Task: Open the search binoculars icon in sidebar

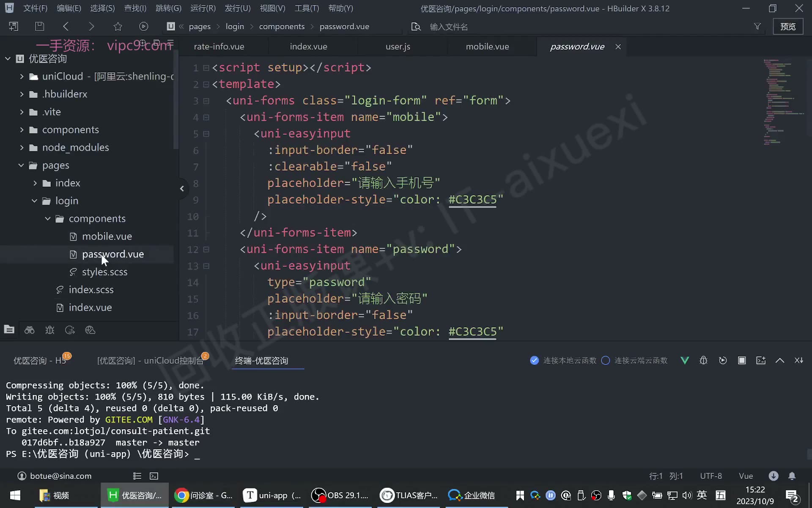Action: pyautogui.click(x=29, y=330)
